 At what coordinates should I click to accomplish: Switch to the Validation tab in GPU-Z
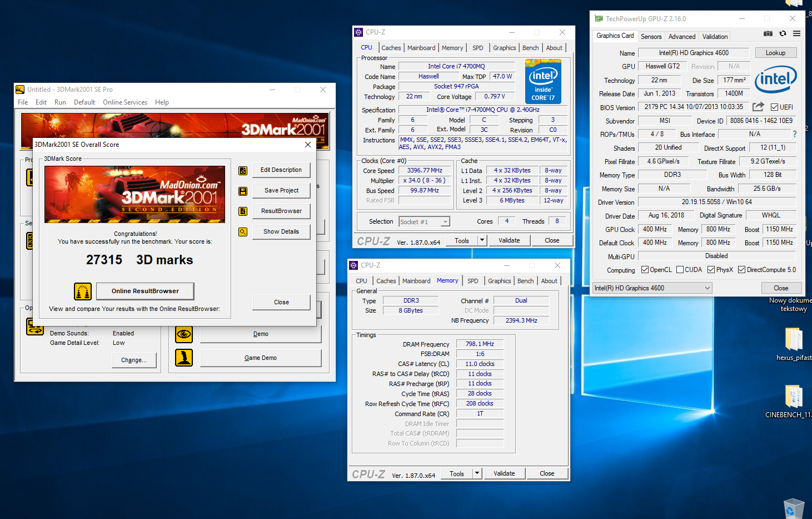point(715,37)
